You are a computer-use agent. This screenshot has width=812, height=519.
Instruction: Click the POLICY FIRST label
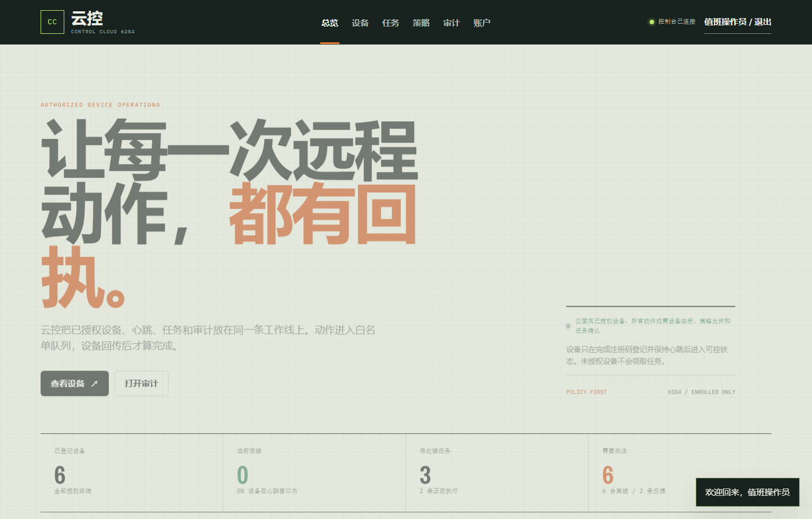(586, 392)
